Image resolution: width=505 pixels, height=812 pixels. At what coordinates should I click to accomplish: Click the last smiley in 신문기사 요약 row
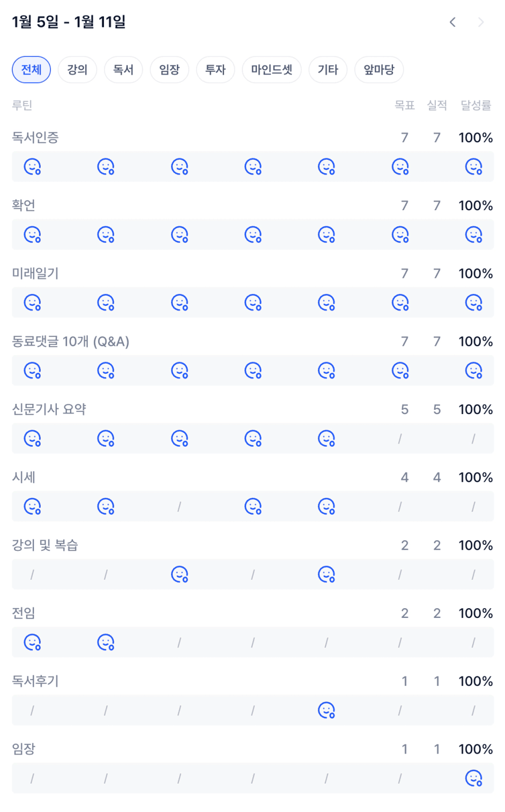[326, 439]
